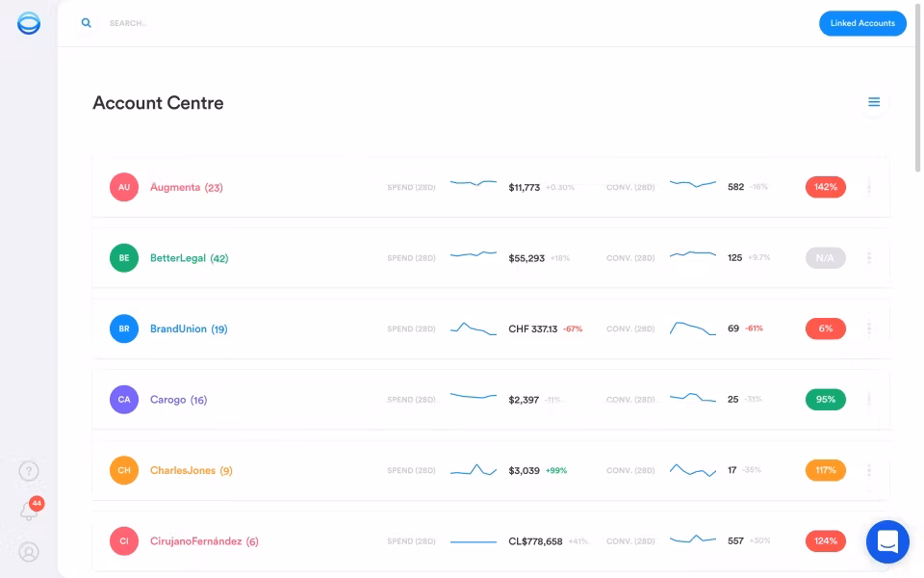
Task: Open the help question-mark icon in sidebar
Action: pyautogui.click(x=29, y=471)
